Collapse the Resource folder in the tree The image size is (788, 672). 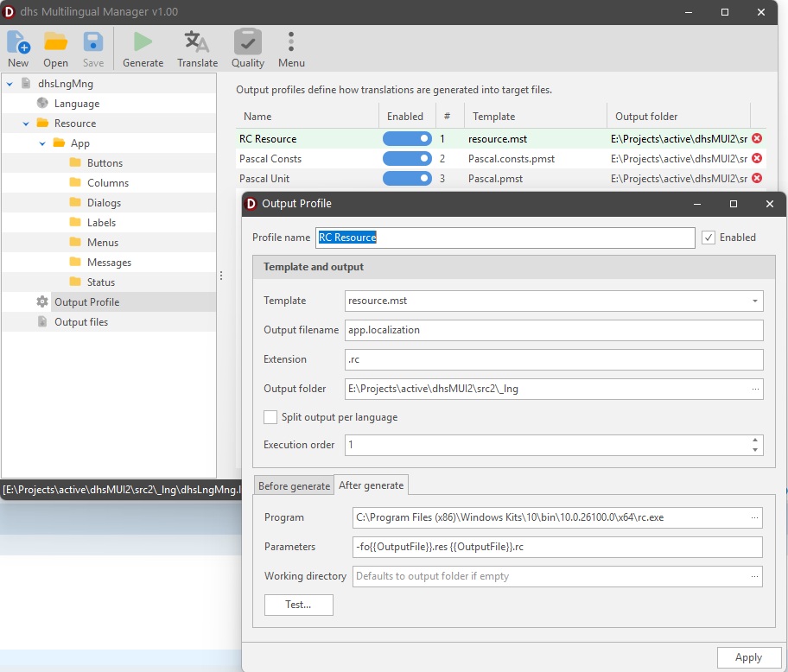click(x=25, y=123)
